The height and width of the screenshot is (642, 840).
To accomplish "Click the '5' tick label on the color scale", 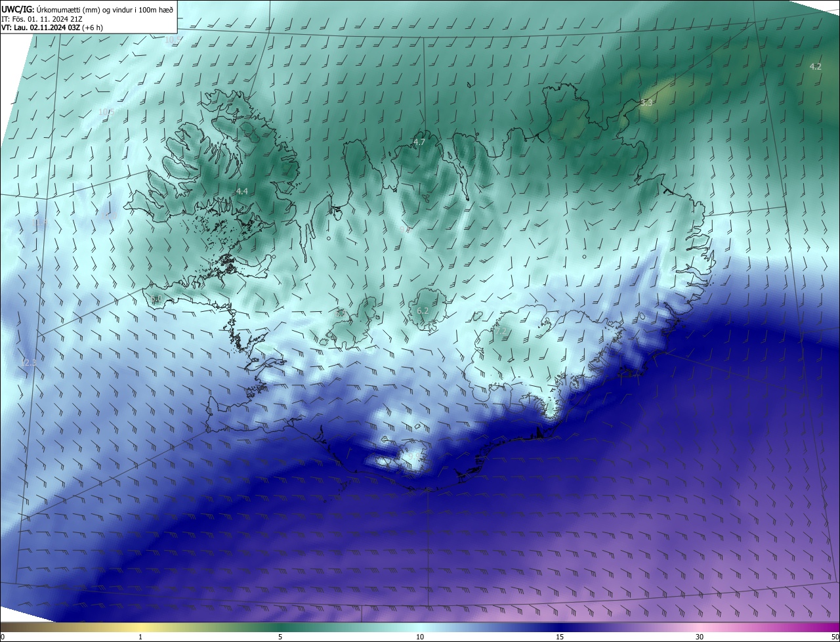I will [x=280, y=637].
